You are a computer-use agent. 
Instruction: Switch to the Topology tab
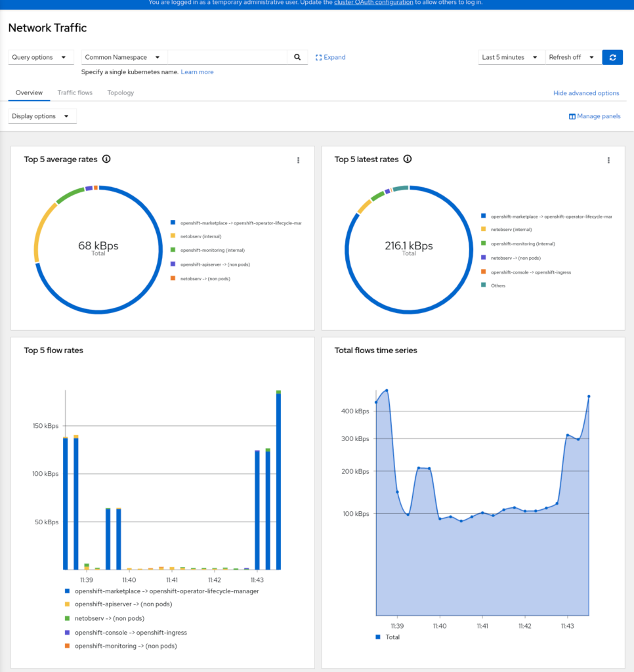point(121,93)
